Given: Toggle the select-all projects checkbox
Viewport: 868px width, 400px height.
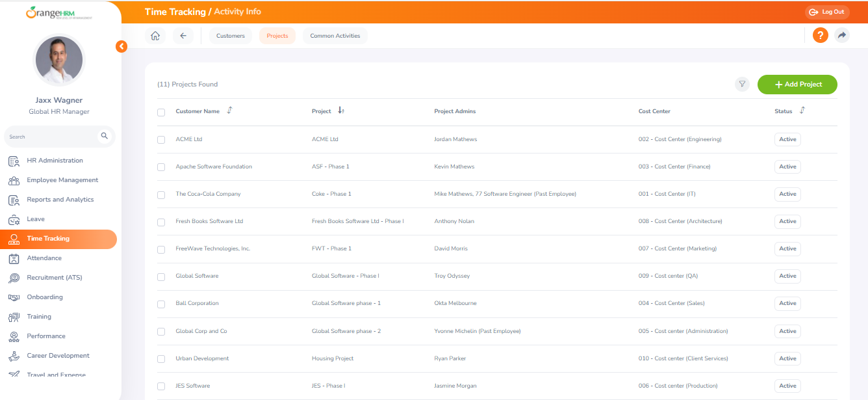Looking at the screenshot, I should (161, 112).
